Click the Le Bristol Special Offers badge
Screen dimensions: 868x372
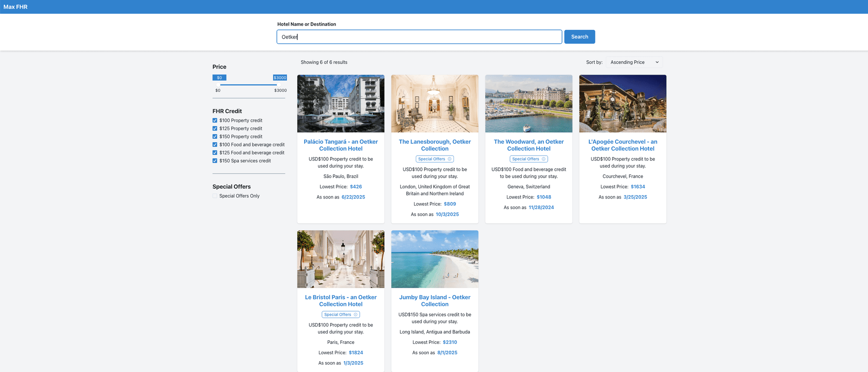pos(341,315)
